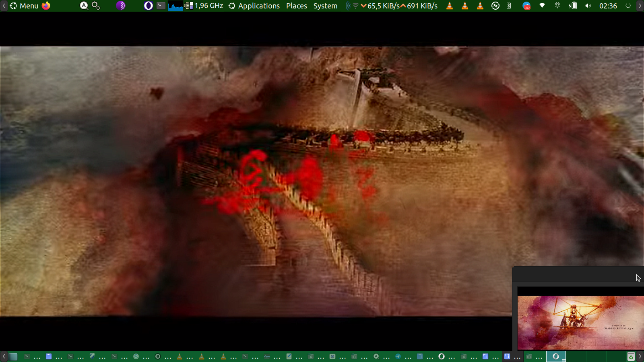The height and width of the screenshot is (362, 644).
Task: Switch to the active Opera taskbar window
Action: (x=556, y=356)
